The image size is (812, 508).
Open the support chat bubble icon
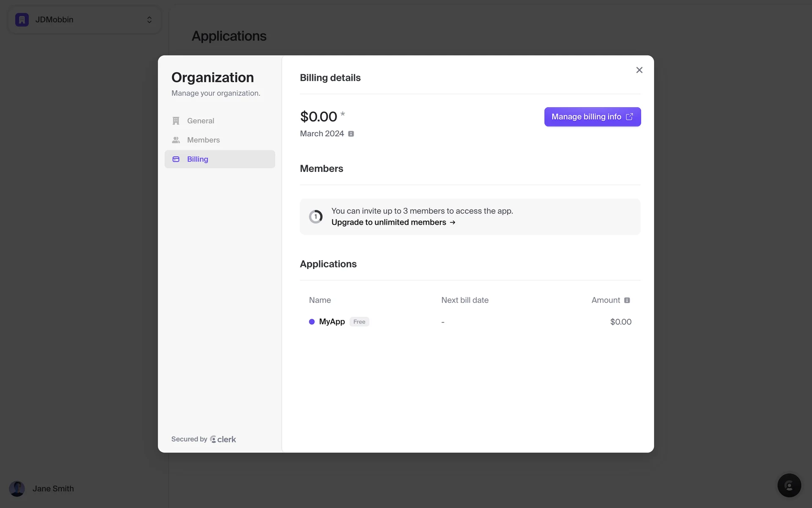click(x=789, y=485)
